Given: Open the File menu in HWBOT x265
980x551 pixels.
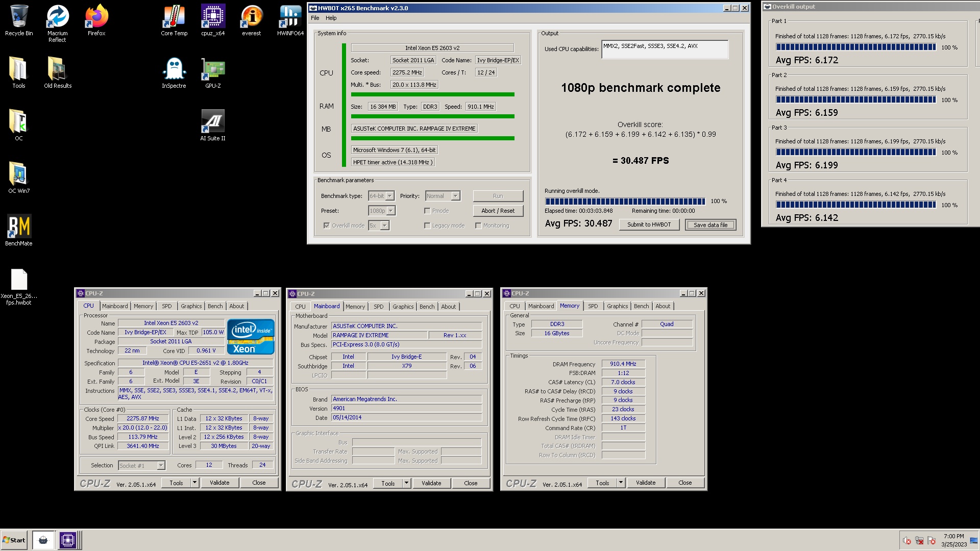Looking at the screenshot, I should (x=315, y=18).
